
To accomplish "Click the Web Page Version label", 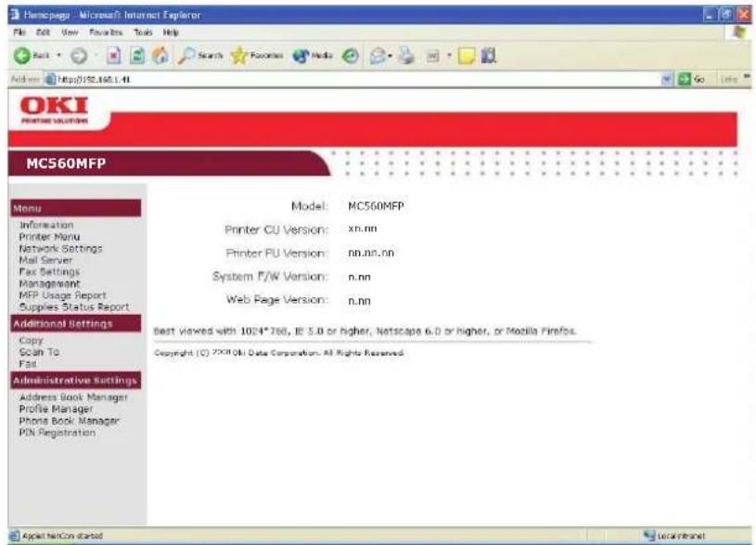I will [x=276, y=300].
